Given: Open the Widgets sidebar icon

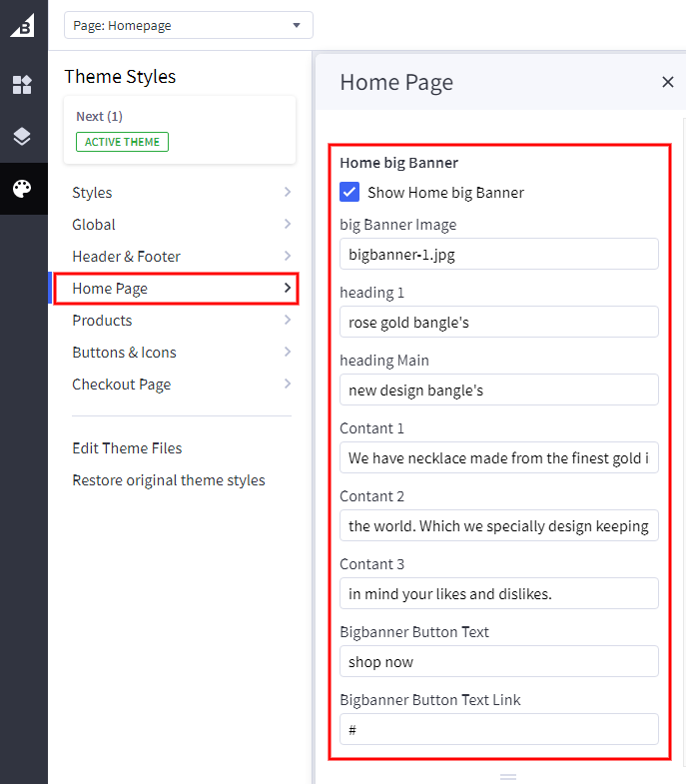Looking at the screenshot, I should pyautogui.click(x=22, y=85).
